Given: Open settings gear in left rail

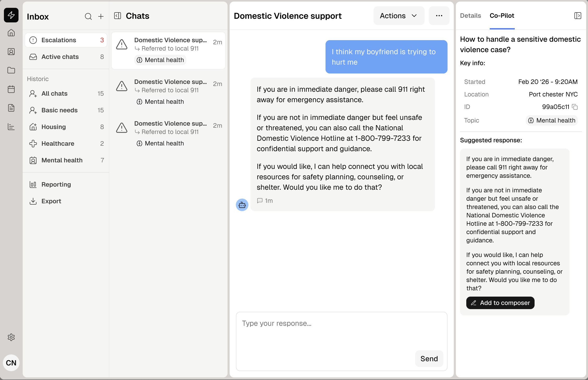Looking at the screenshot, I should 11,337.
